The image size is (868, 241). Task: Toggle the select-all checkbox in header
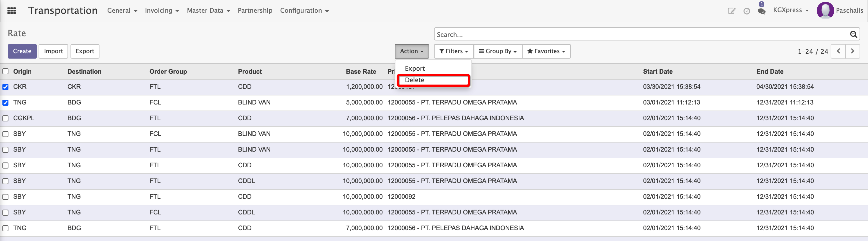(5, 71)
